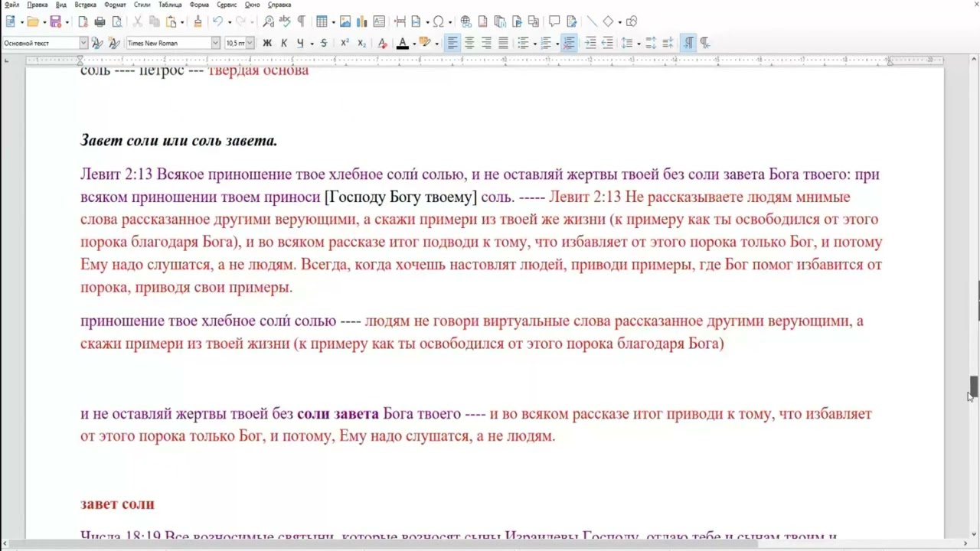The width and height of the screenshot is (980, 551).
Task: Open the Times New Roman font dropdown
Action: [215, 44]
